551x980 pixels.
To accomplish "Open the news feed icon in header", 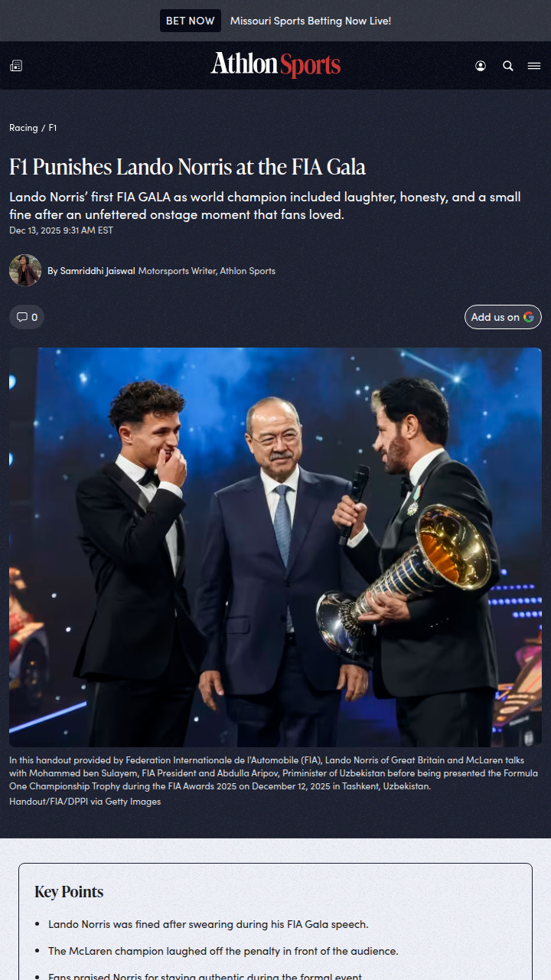I will tap(16, 66).
